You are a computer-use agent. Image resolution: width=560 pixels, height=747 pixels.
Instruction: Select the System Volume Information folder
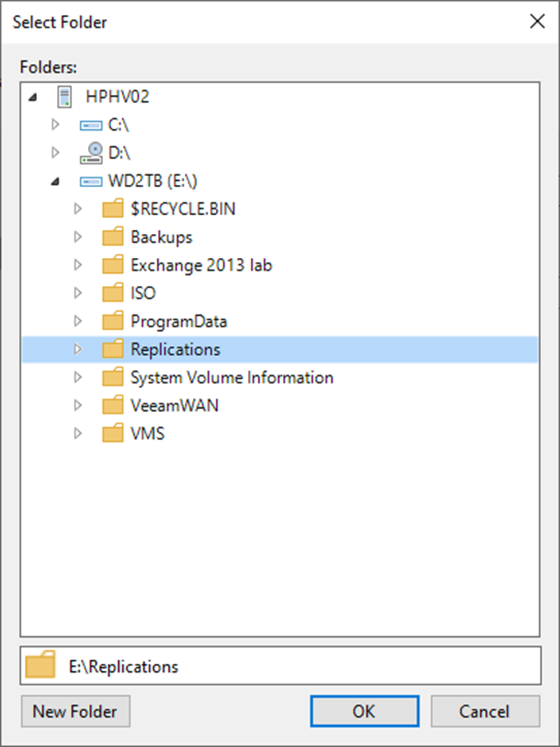coord(232,377)
